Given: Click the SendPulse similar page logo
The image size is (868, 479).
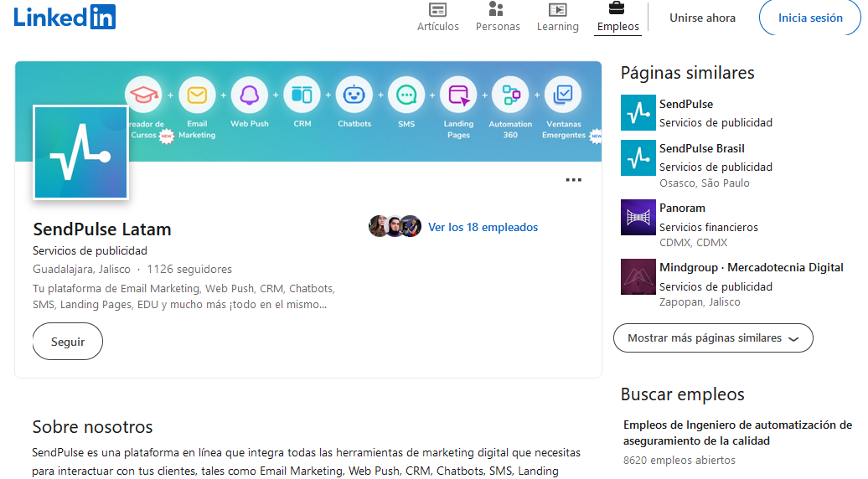Looking at the screenshot, I should (x=638, y=112).
